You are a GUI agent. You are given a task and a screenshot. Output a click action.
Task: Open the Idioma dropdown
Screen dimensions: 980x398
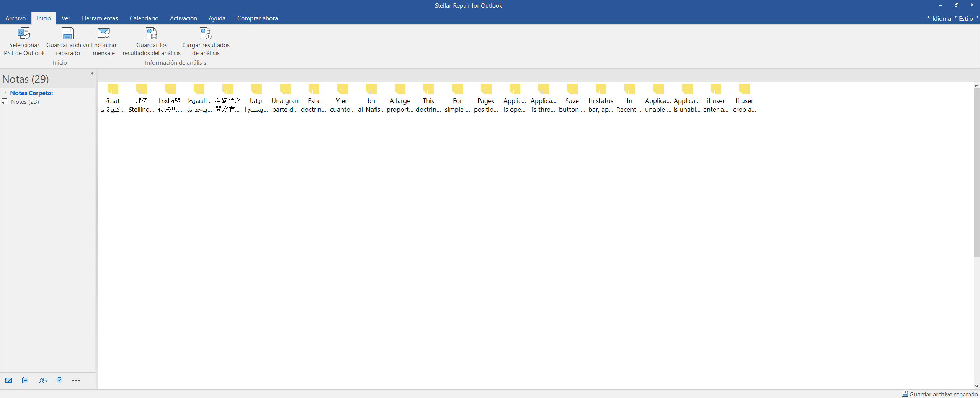coord(941,18)
